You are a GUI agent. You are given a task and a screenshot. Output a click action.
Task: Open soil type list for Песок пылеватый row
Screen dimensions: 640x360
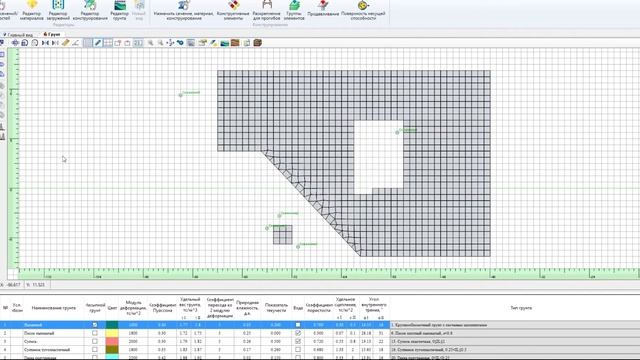[515, 333]
